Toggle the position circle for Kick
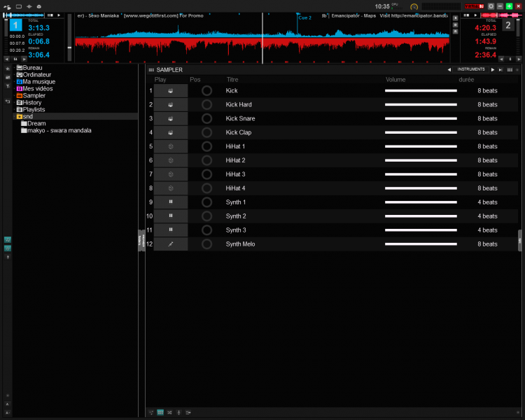 (x=207, y=91)
